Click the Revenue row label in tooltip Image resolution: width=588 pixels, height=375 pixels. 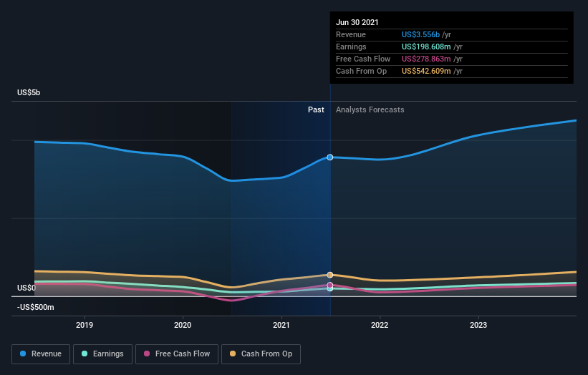351,34
